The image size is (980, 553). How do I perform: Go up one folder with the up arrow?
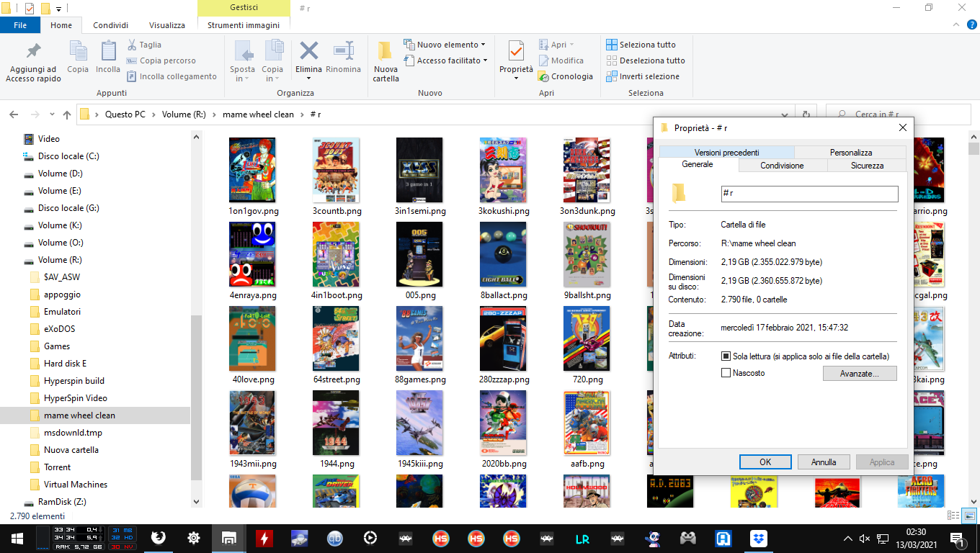click(x=67, y=114)
